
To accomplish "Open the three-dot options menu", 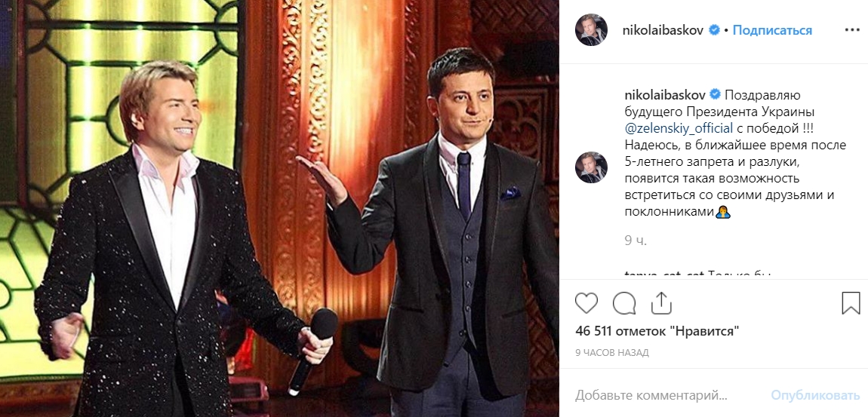I will tap(852, 30).
